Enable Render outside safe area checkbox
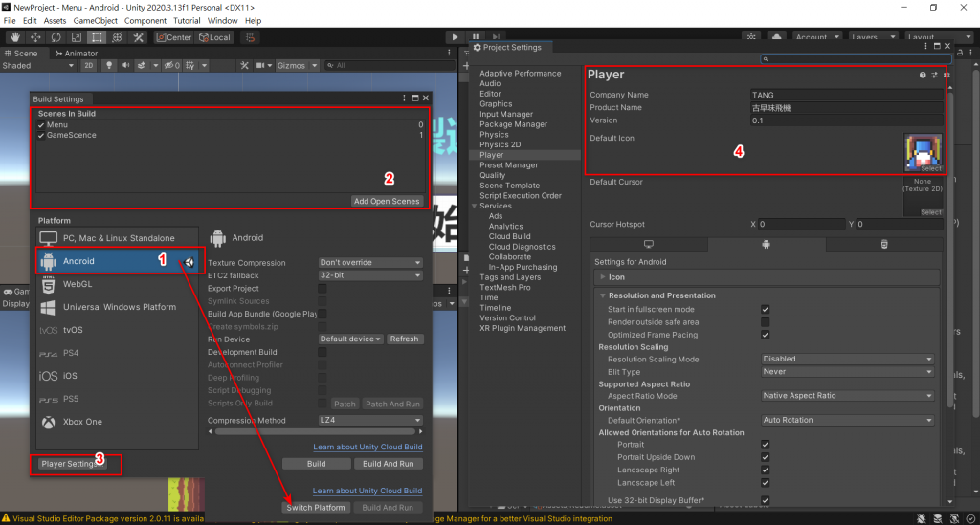The width and height of the screenshot is (980, 525). tap(765, 322)
